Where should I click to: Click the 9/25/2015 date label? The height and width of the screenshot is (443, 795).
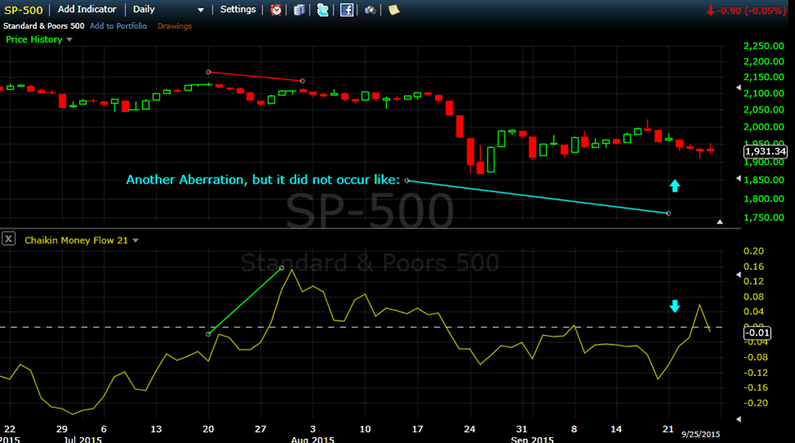click(x=701, y=434)
